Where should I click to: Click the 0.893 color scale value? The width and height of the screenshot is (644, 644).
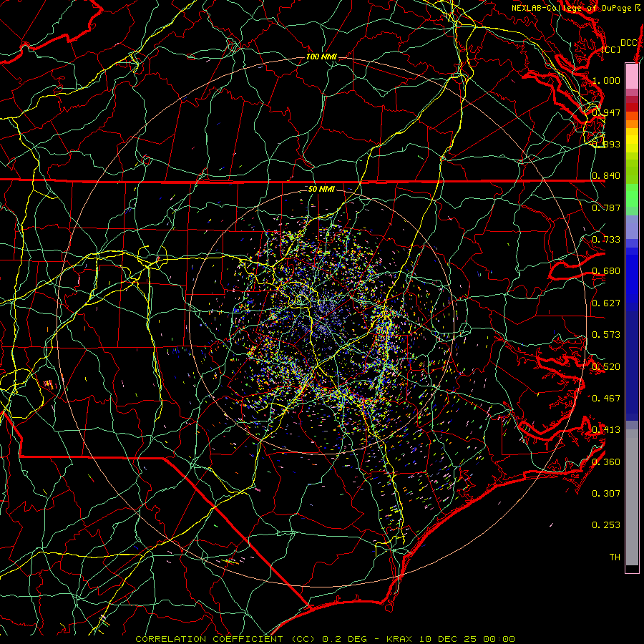pyautogui.click(x=606, y=144)
